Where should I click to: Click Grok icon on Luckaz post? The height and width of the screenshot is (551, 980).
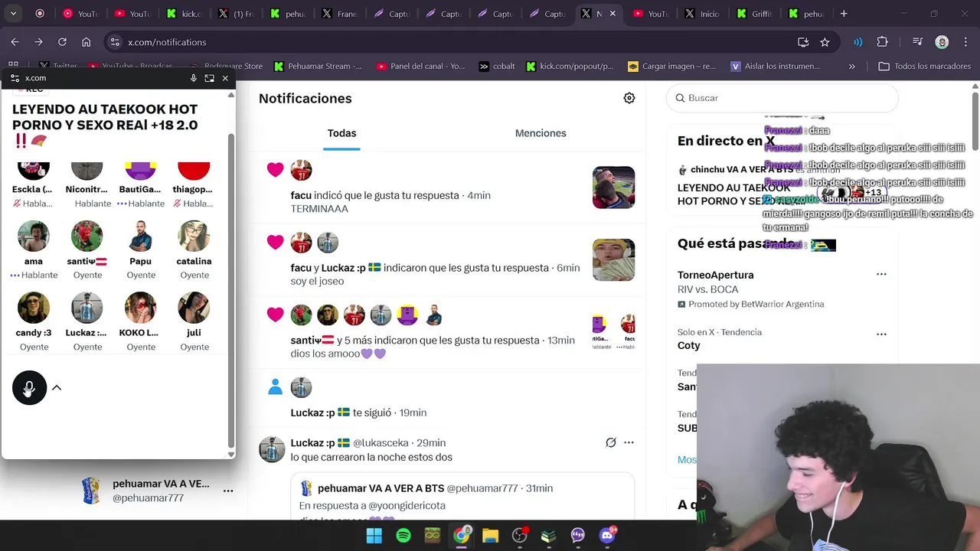610,442
